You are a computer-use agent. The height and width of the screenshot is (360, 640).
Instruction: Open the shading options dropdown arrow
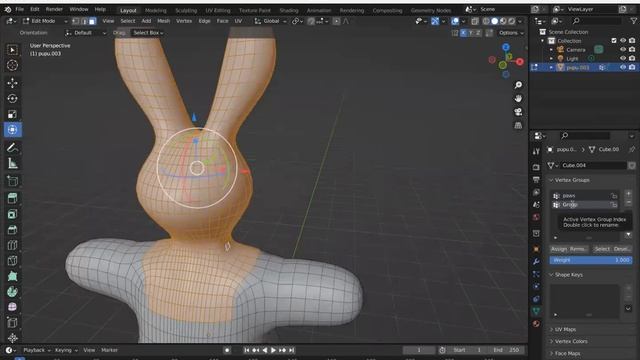pyautogui.click(x=520, y=21)
